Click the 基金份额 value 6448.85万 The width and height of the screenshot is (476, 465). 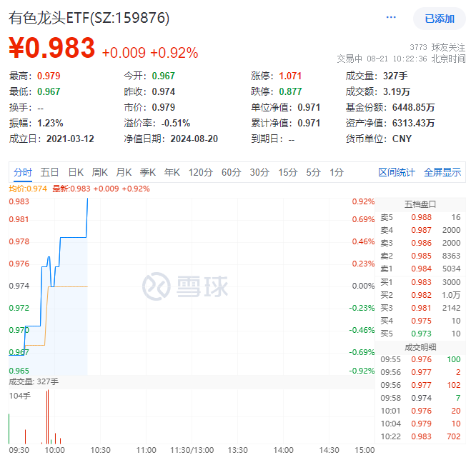pos(414,107)
